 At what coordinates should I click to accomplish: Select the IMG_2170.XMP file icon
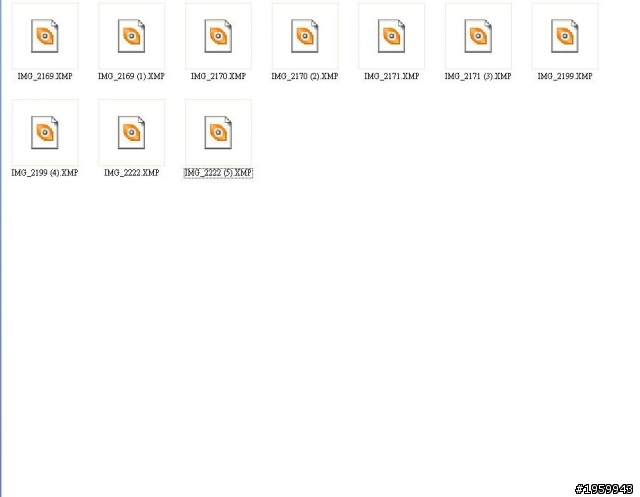[x=218, y=36]
